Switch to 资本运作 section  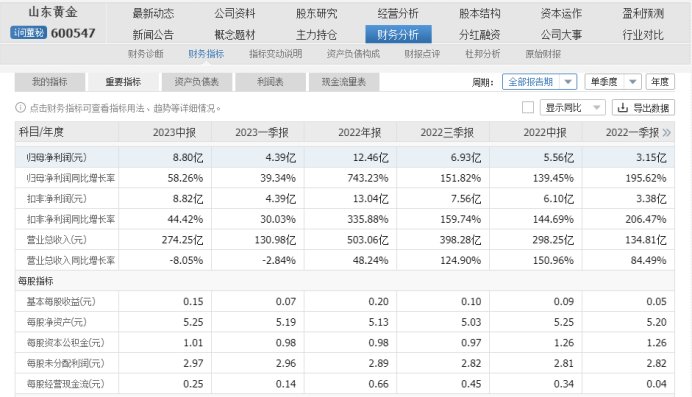(561, 14)
